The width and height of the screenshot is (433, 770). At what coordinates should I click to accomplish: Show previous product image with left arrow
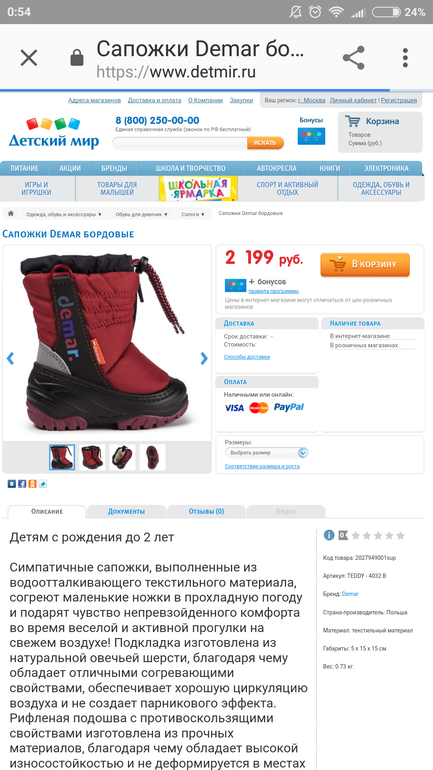pos(10,358)
